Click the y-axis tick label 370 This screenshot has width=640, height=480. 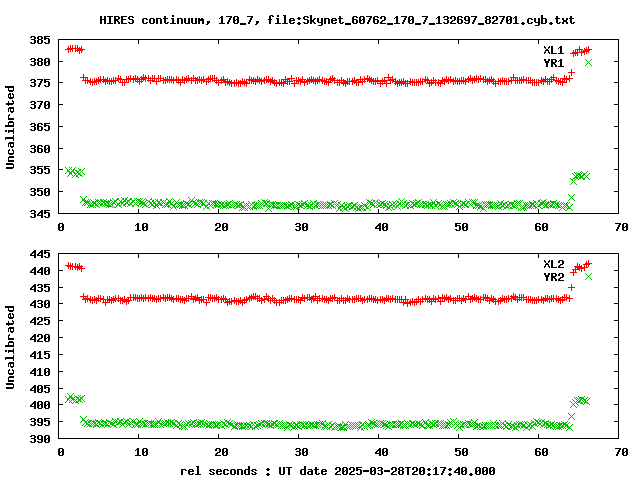click(x=40, y=105)
